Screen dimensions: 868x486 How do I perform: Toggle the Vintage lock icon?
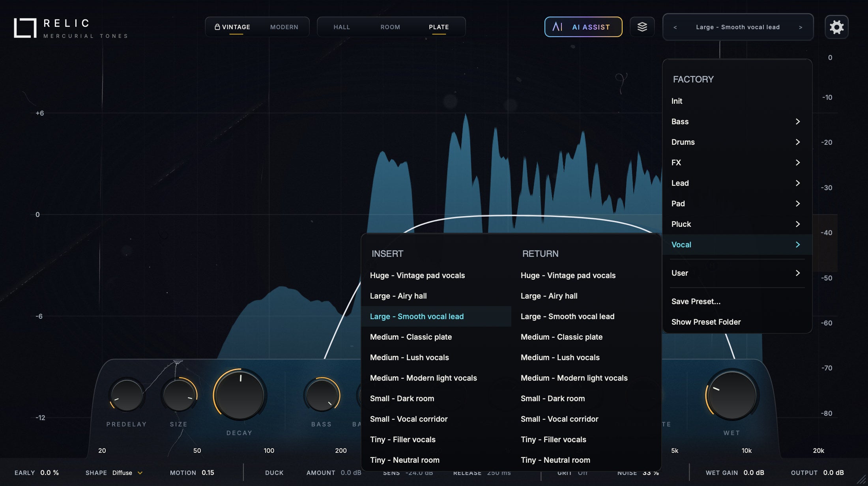pos(217,27)
